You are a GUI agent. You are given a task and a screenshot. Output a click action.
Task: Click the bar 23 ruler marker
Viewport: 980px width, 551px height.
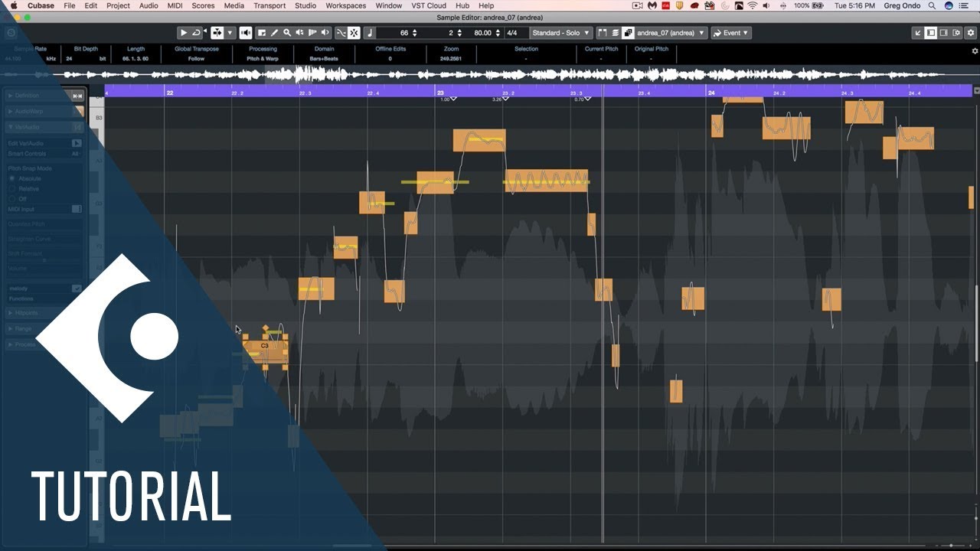click(440, 93)
